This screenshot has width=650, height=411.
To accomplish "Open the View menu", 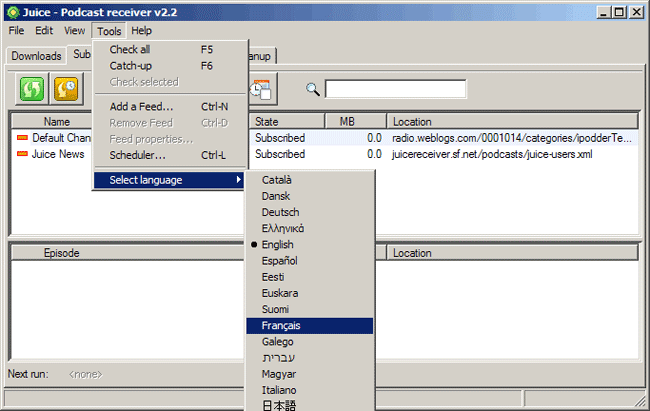I will 75,31.
